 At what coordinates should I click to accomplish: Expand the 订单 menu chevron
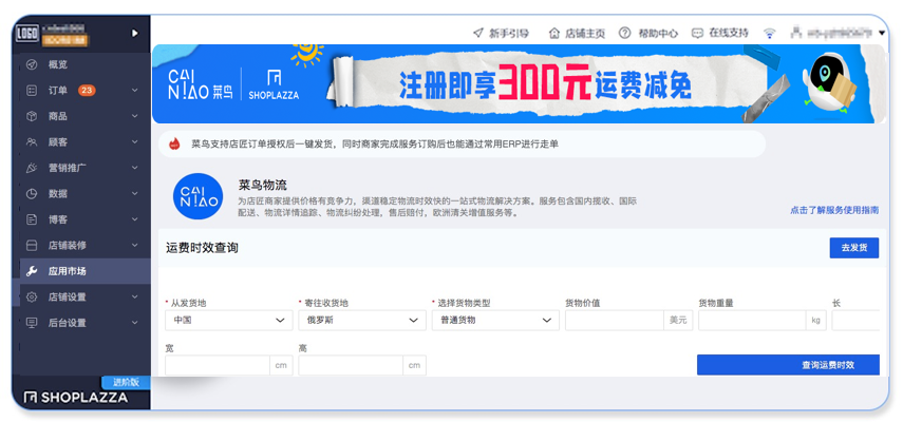click(134, 91)
